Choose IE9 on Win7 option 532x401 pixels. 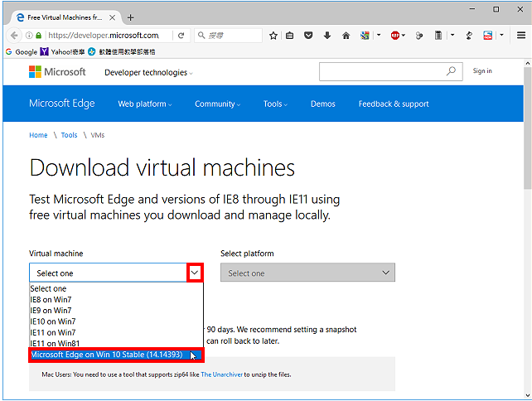click(116, 311)
